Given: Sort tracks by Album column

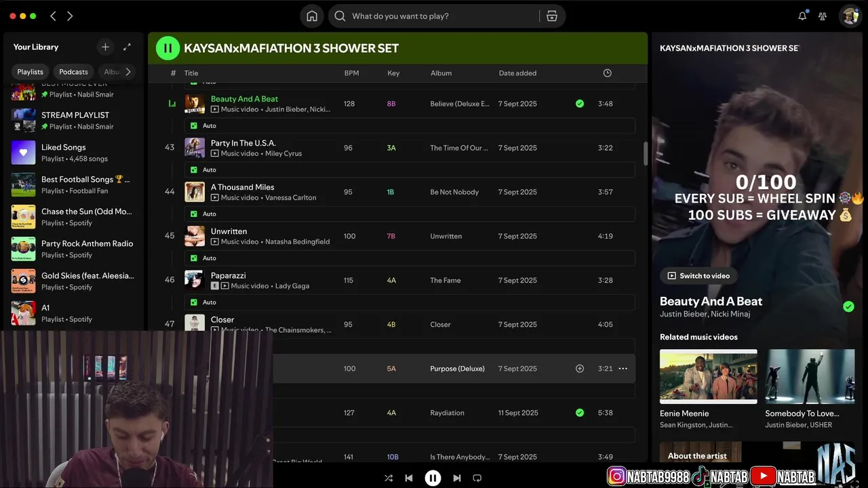Looking at the screenshot, I should pyautogui.click(x=441, y=73).
